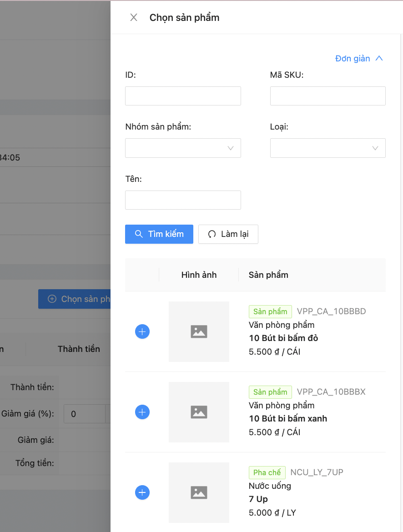Focus the Tên input field
The width and height of the screenshot is (403, 532).
click(183, 200)
